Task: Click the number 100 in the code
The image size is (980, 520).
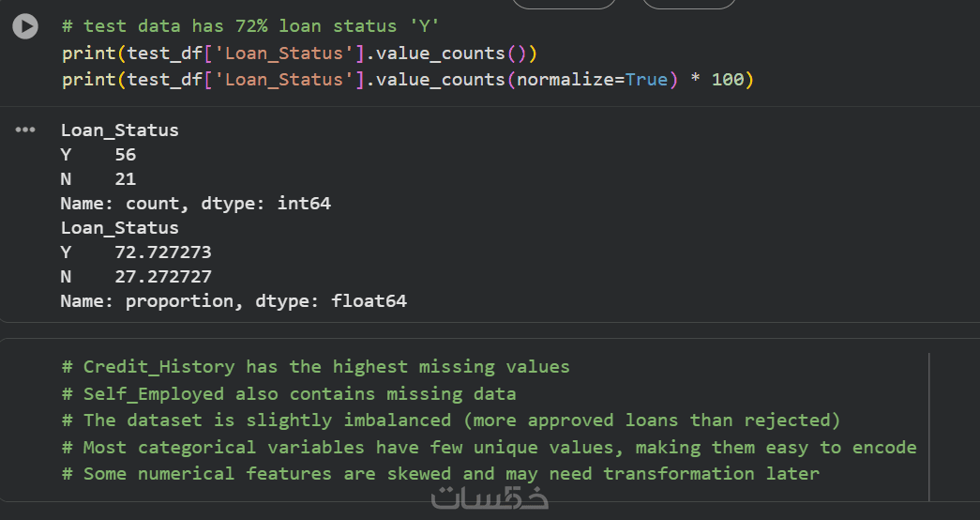Action: pyautogui.click(x=728, y=80)
